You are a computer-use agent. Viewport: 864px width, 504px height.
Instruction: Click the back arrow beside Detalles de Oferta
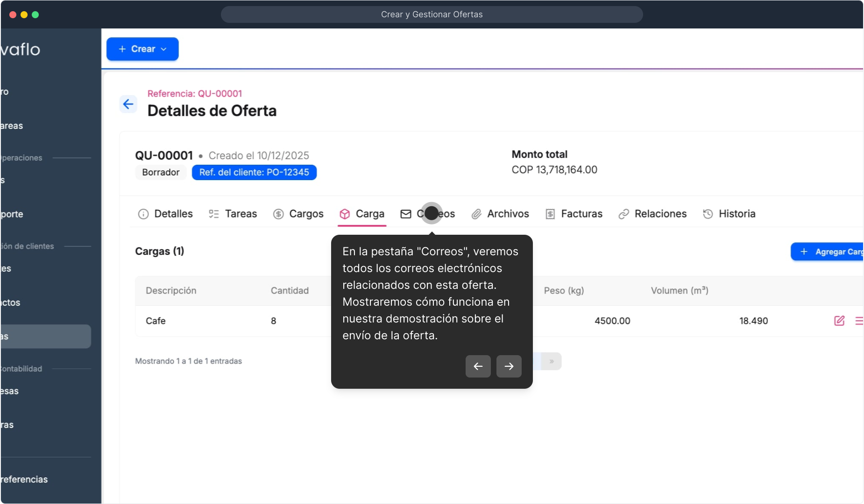click(x=128, y=104)
